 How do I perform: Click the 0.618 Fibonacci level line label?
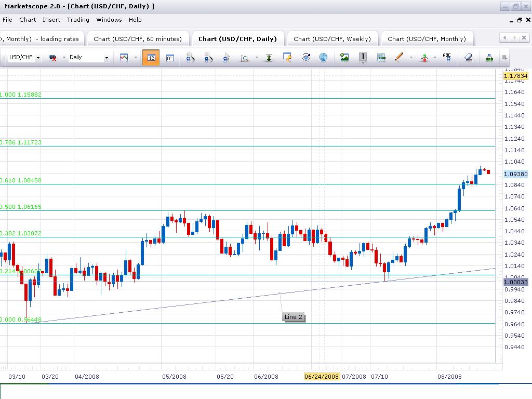pos(21,180)
